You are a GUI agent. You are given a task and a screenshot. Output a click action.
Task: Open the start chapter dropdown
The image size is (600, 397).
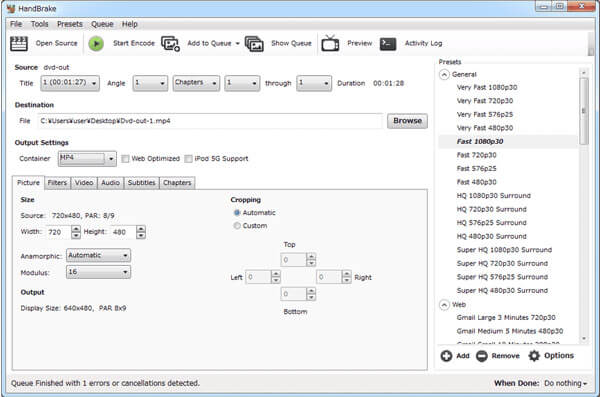click(x=242, y=83)
